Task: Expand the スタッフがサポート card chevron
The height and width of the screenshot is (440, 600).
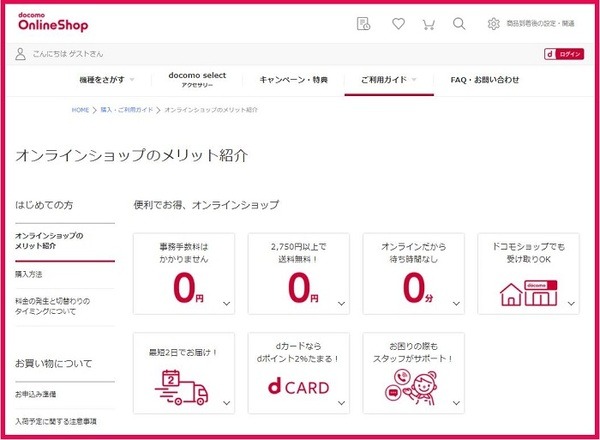Action: [x=456, y=403]
